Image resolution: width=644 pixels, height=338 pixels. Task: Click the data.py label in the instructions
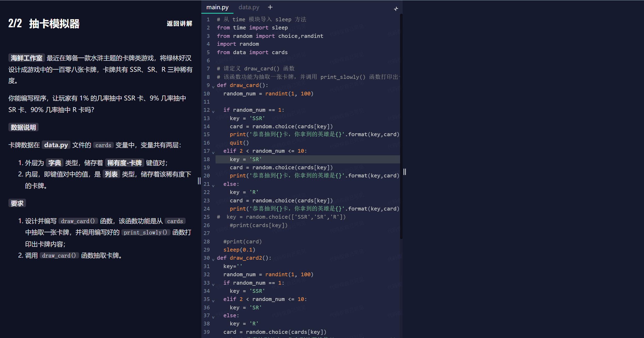click(x=56, y=145)
